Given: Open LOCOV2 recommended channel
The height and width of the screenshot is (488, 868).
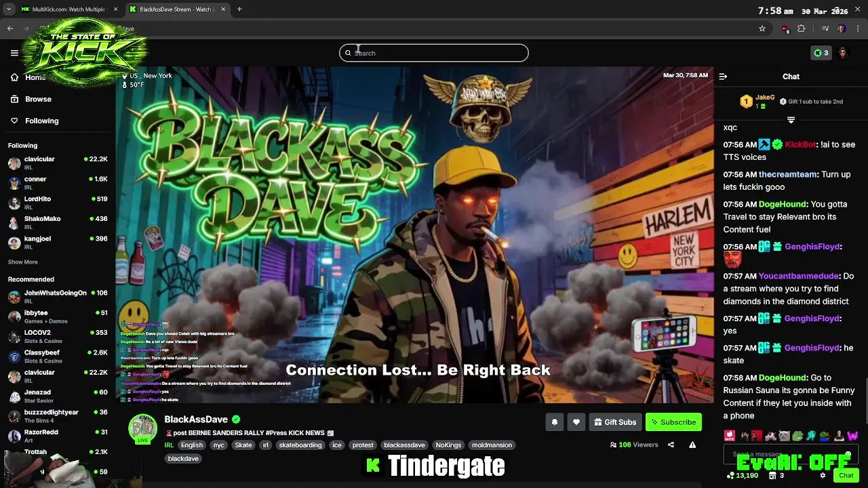Looking at the screenshot, I should (x=58, y=336).
